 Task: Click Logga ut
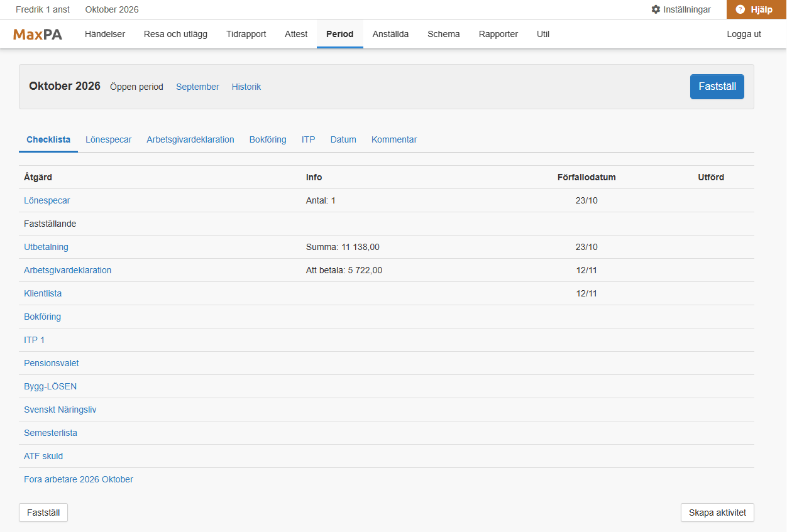(x=744, y=35)
